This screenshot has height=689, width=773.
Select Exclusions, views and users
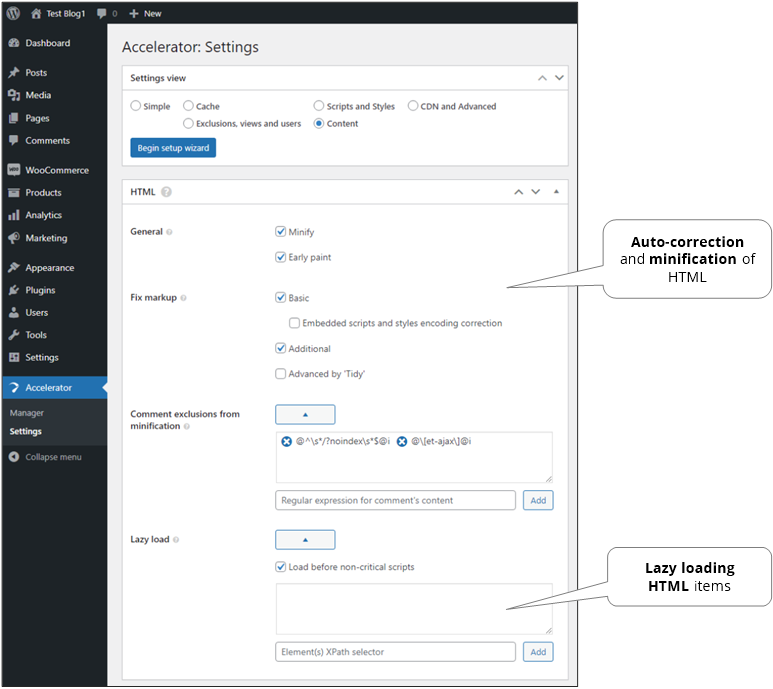pyautogui.click(x=188, y=123)
